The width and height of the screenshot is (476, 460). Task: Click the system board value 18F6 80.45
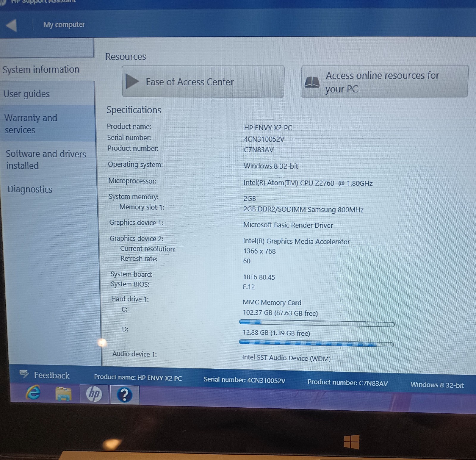(259, 277)
